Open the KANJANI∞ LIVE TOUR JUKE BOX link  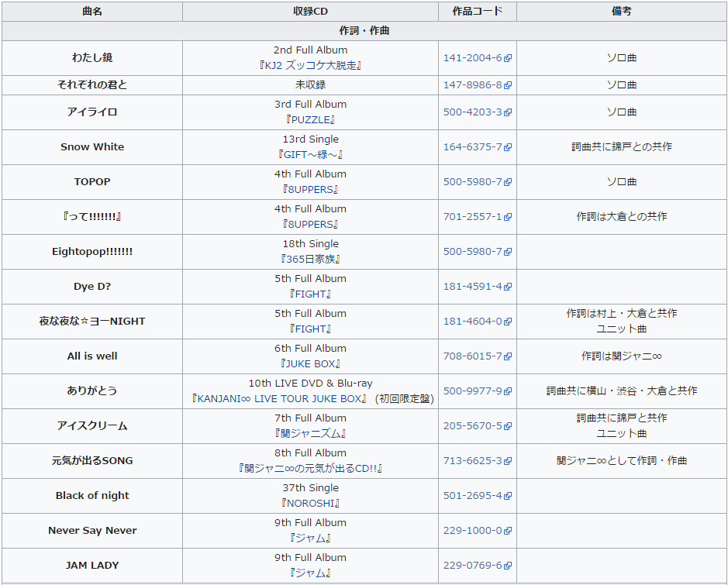pos(279,398)
